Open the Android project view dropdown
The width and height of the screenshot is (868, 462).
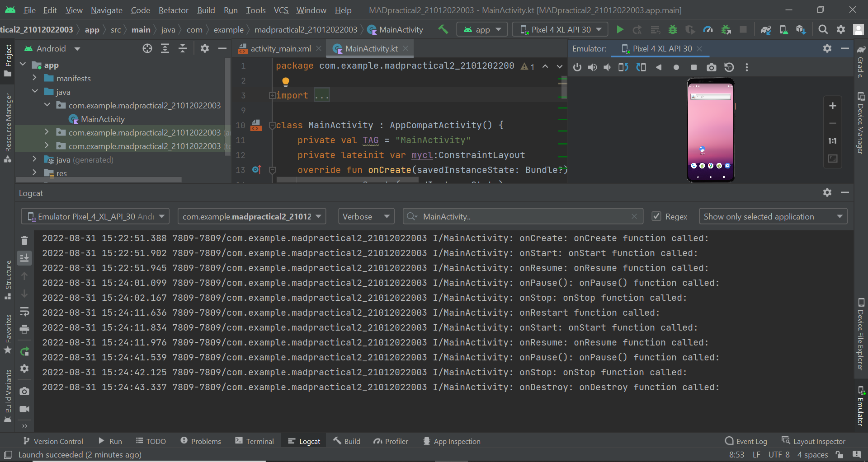coord(52,49)
